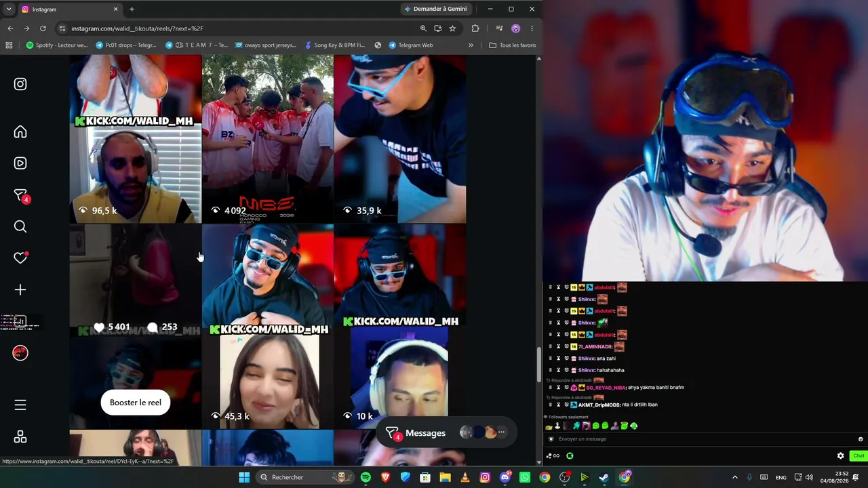This screenshot has height=488, width=868.
Task: Open the Pc01 drops Telegram bookmark
Action: (126, 45)
